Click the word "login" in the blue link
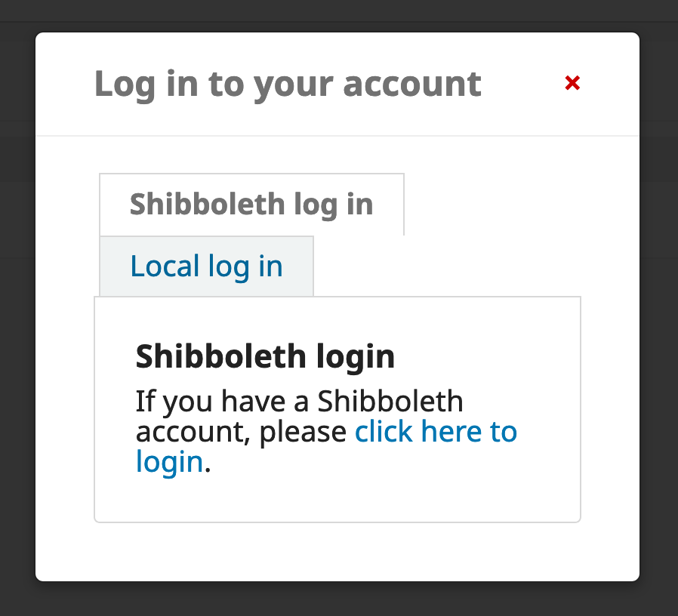This screenshot has height=616, width=678. (169, 461)
